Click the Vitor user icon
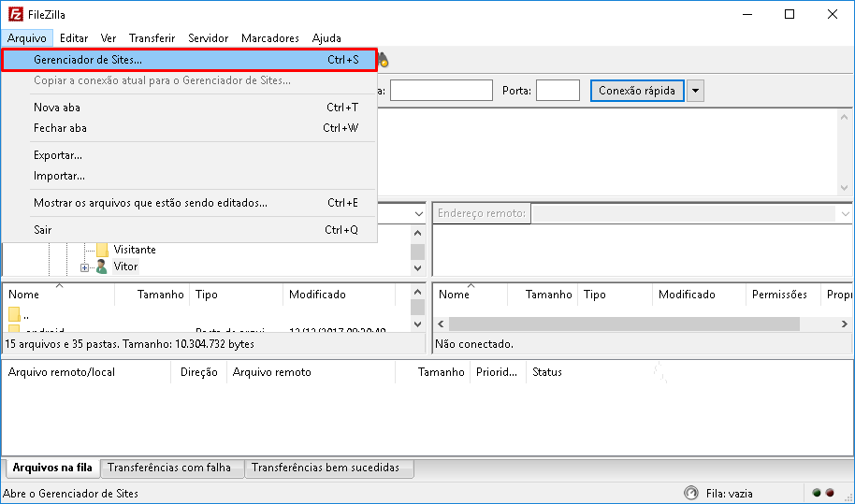Image resolution: width=855 pixels, height=504 pixels. (x=101, y=266)
